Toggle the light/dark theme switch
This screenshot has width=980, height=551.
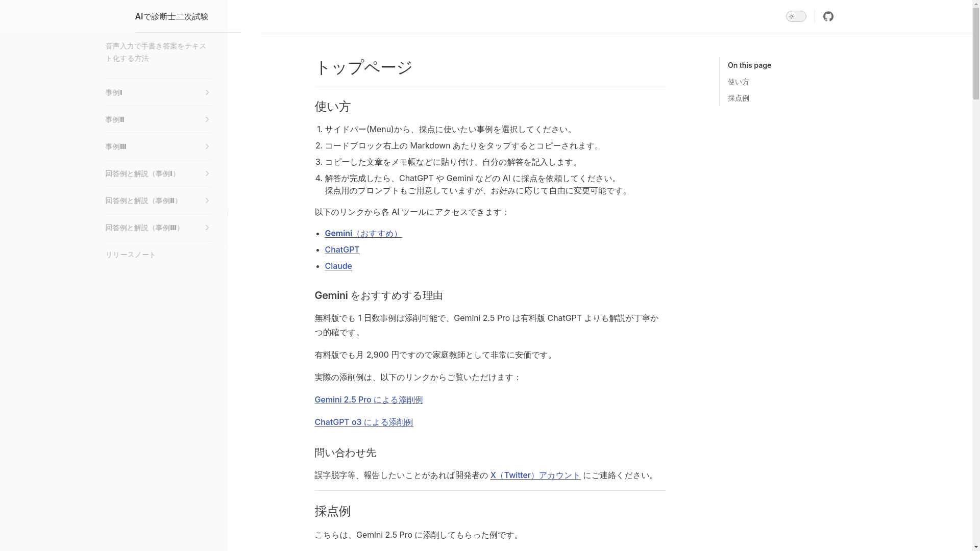click(796, 16)
